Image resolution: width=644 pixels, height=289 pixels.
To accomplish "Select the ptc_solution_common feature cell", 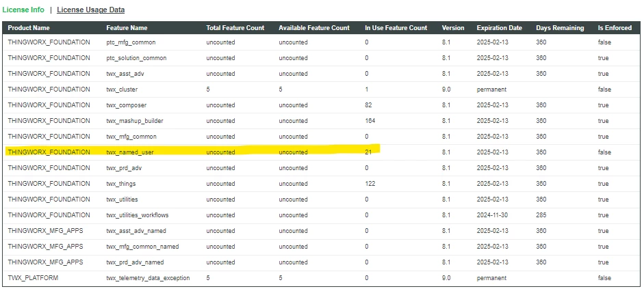I will click(136, 58).
